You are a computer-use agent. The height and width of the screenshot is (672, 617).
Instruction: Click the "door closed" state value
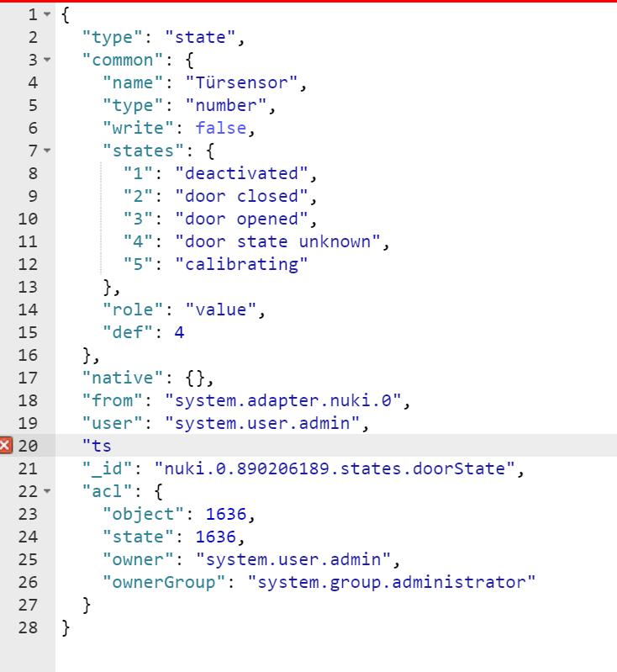[x=241, y=196]
